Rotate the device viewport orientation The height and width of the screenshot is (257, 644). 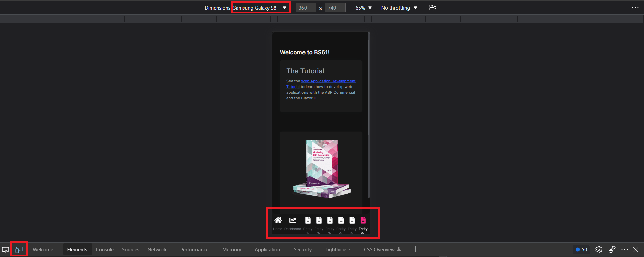click(433, 8)
